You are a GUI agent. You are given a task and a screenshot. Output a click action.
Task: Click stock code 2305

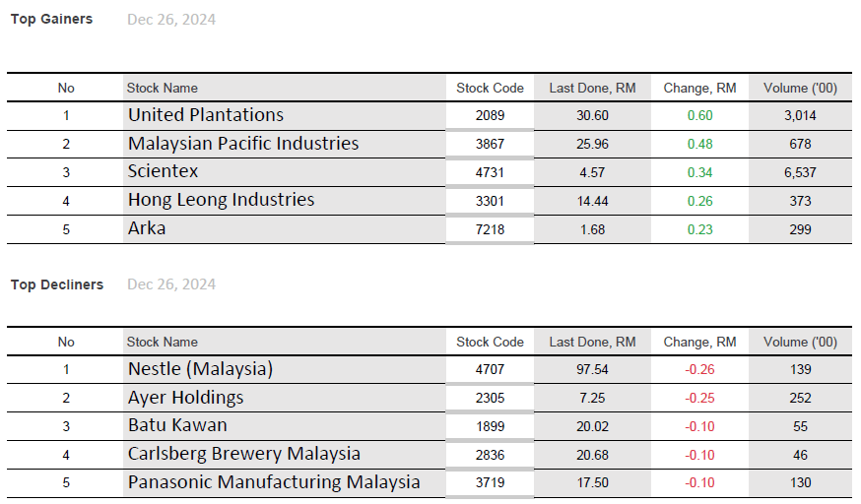[x=490, y=398]
